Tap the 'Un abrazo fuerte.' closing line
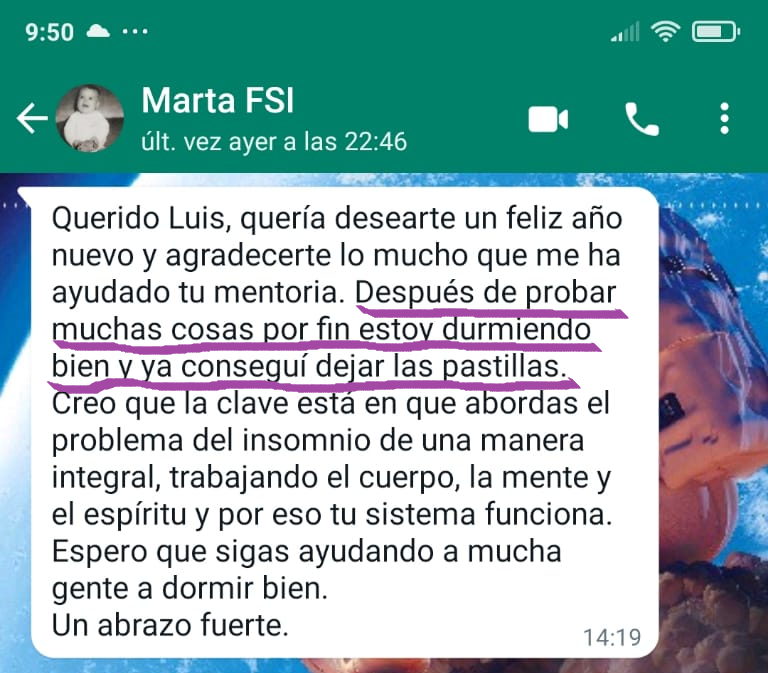768x673 pixels. coord(170,625)
